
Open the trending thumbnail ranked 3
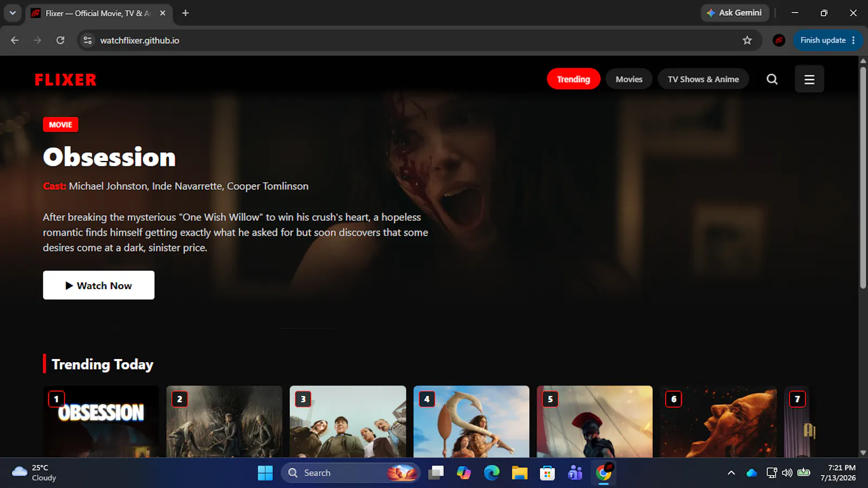pyautogui.click(x=348, y=422)
